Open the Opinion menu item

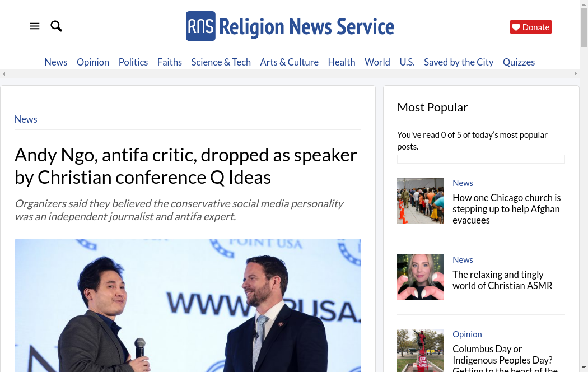pos(92,62)
